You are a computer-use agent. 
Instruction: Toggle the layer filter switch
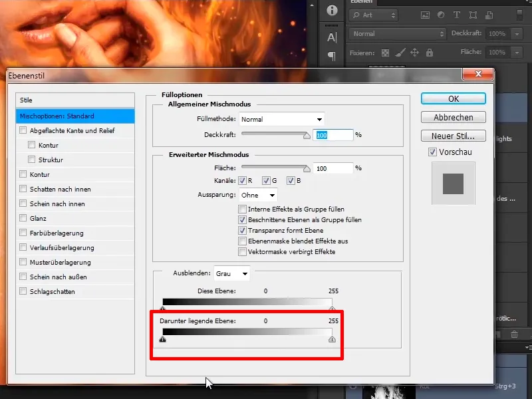point(519,15)
